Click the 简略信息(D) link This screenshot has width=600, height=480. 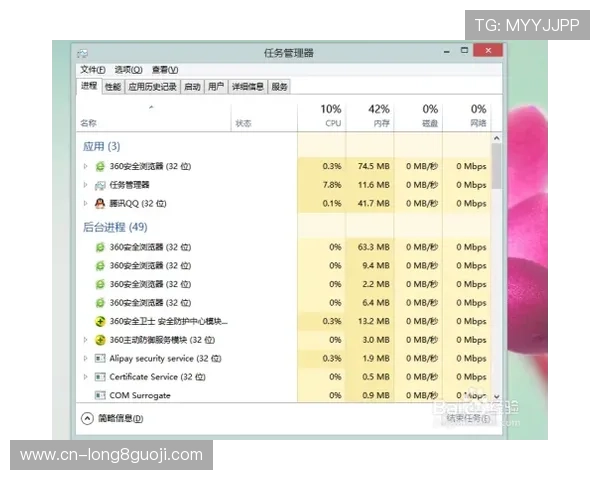(121, 418)
